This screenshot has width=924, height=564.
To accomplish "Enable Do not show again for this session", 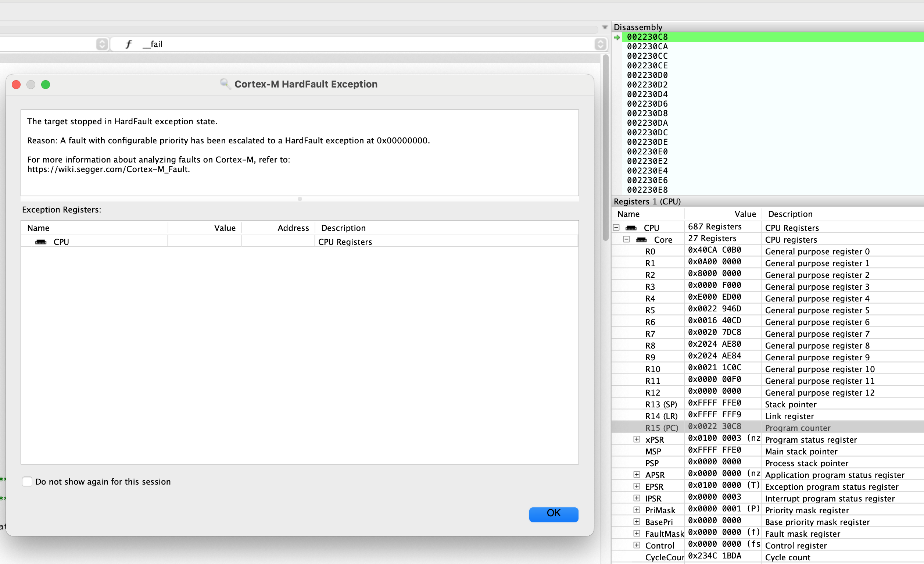I will point(27,481).
